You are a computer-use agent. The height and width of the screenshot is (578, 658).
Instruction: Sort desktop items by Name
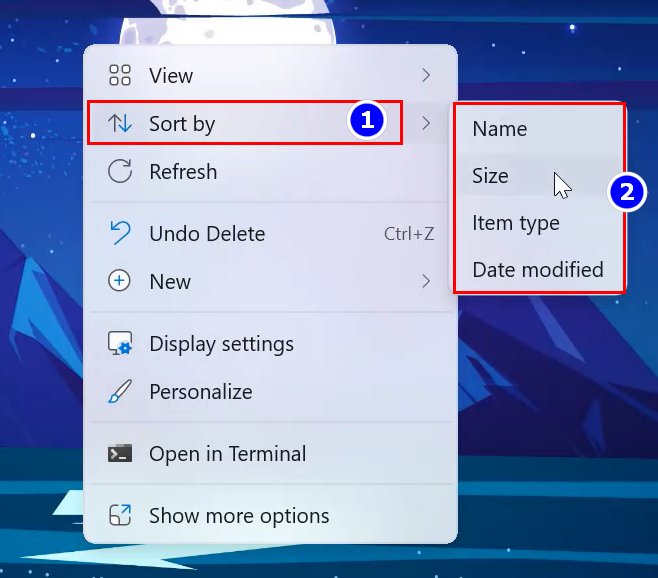tap(499, 129)
